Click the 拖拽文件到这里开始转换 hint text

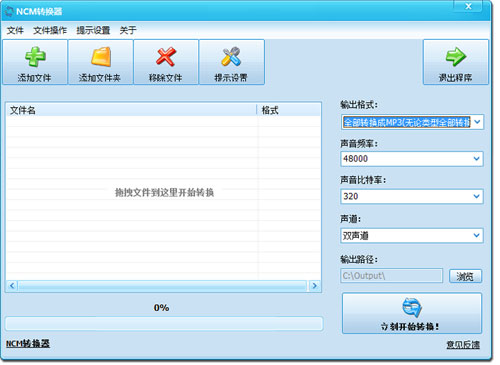point(164,192)
